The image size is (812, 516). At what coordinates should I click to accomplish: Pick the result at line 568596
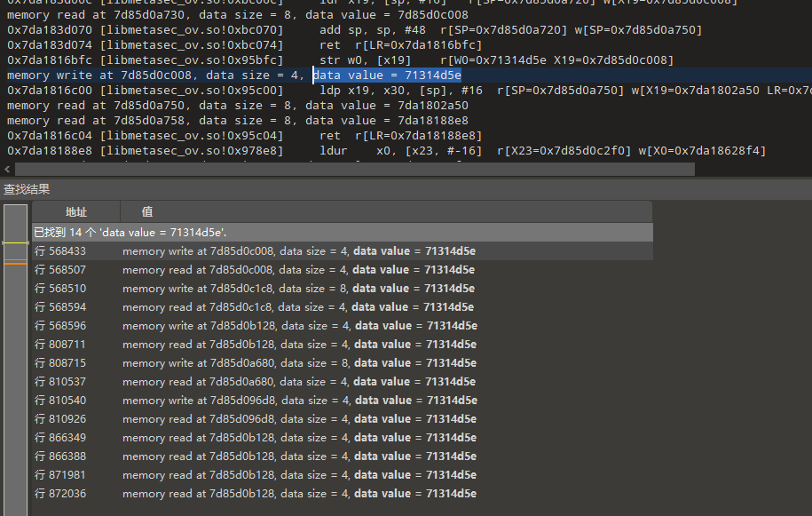coord(60,326)
